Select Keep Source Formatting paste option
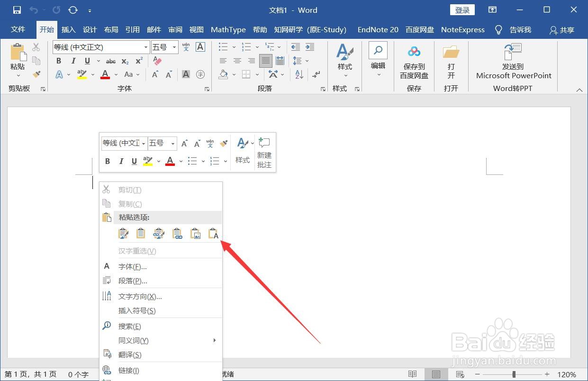 click(123, 233)
